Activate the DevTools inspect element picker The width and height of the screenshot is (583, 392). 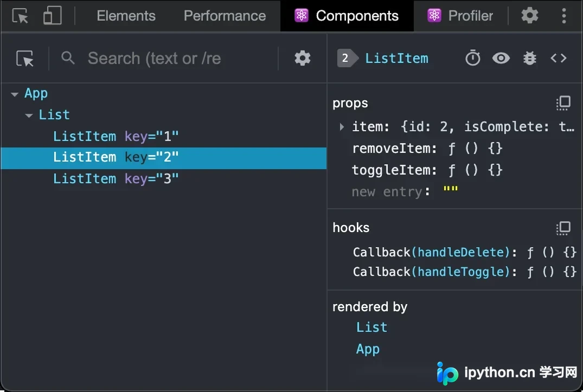[20, 16]
